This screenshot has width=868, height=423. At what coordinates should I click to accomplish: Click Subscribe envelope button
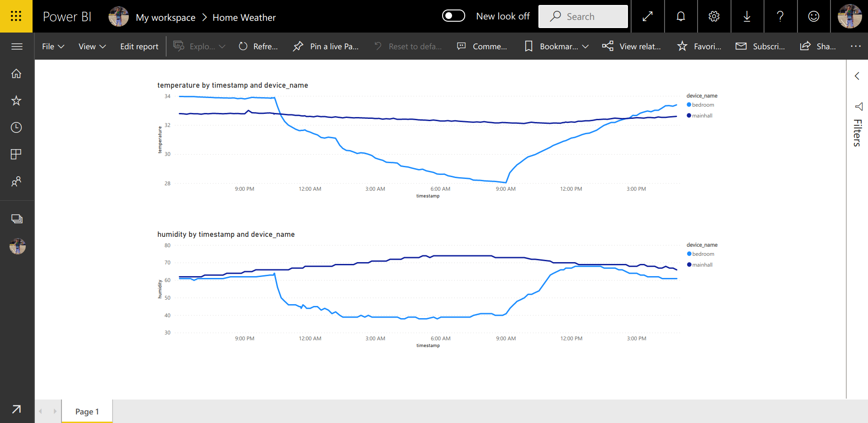(x=760, y=46)
